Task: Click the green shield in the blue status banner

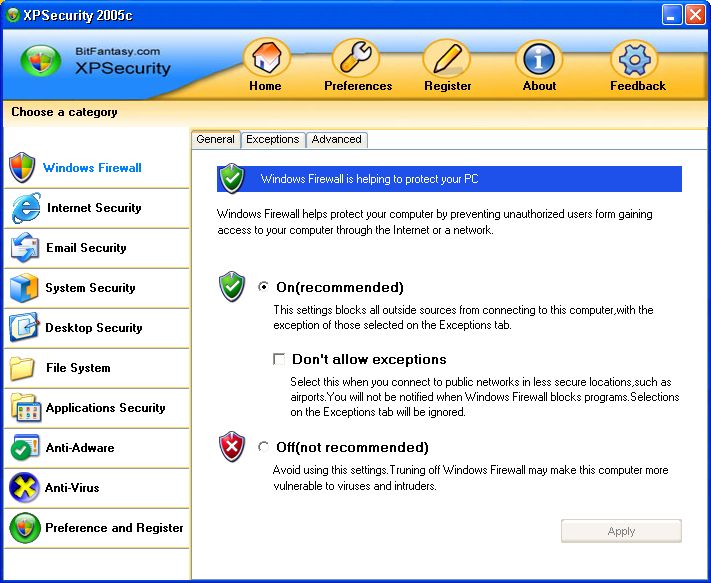Action: click(232, 178)
